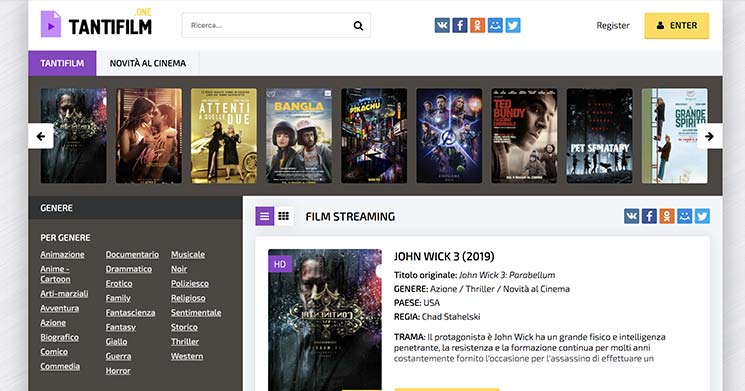This screenshot has width=745, height=391.
Task: Select the NOVITÀ AL CINEMA tab
Action: 148,63
